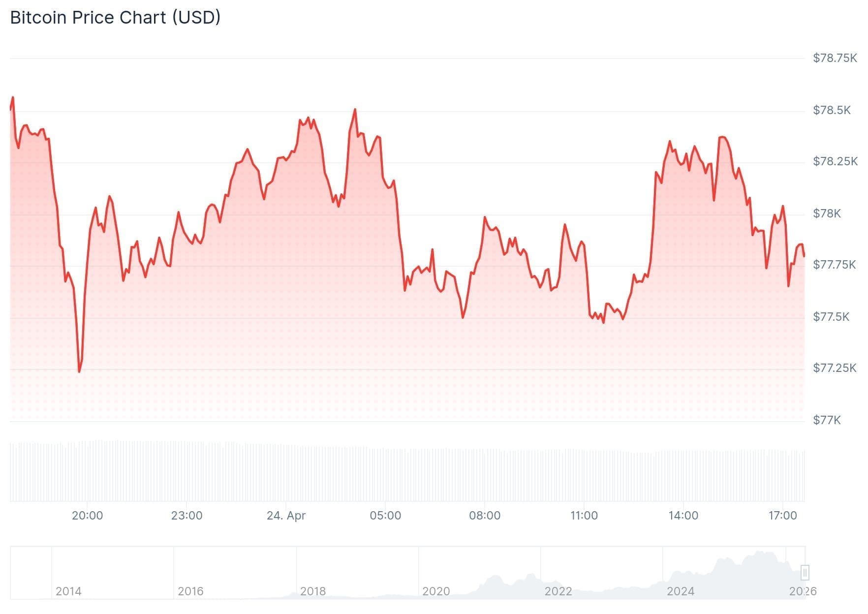Click the 11:00 time axis label
The width and height of the screenshot is (868, 614).
coord(584,516)
